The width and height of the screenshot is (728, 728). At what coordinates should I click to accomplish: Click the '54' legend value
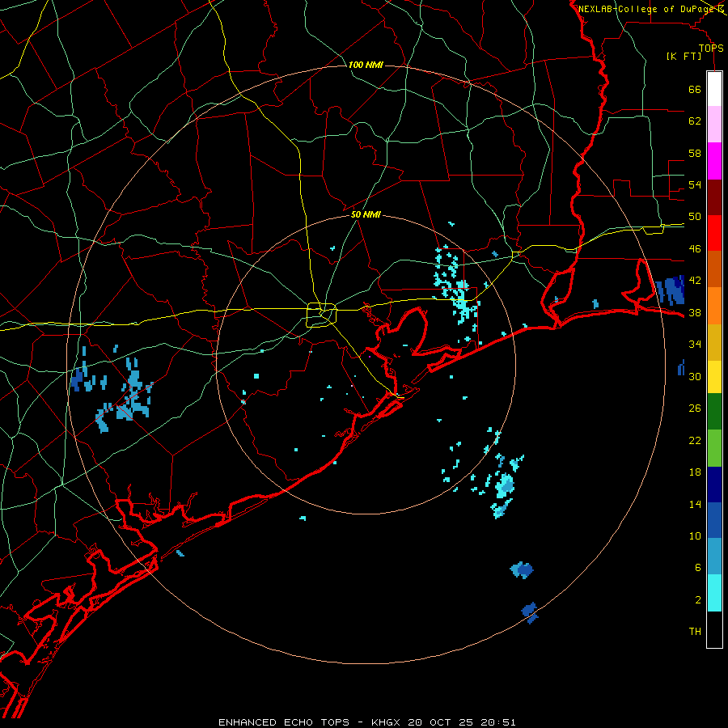click(x=695, y=184)
